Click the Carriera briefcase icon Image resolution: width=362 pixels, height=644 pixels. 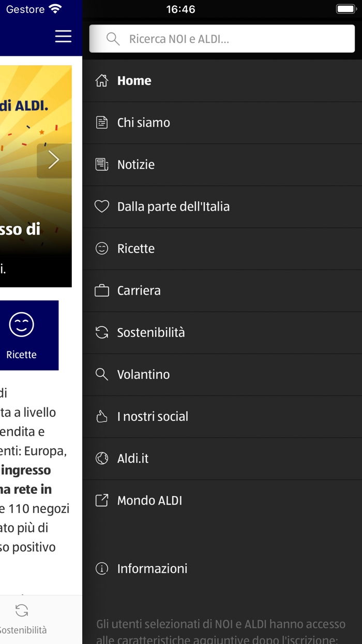[102, 290]
